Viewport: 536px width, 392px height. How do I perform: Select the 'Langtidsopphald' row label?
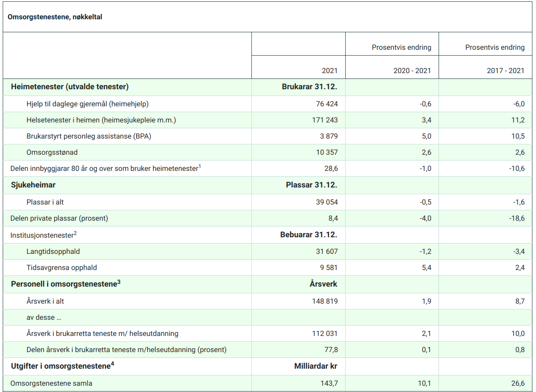pos(53,251)
